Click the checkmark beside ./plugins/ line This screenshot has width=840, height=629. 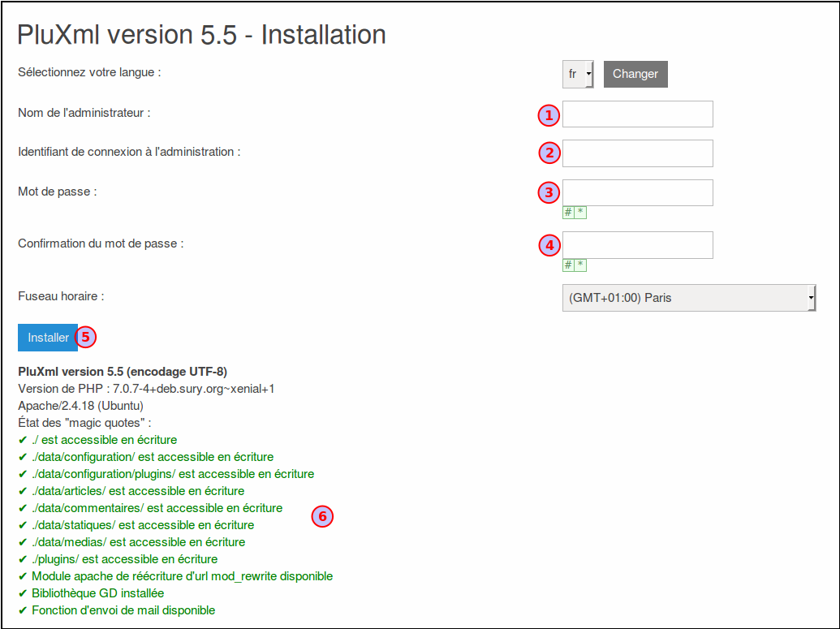pos(22,559)
